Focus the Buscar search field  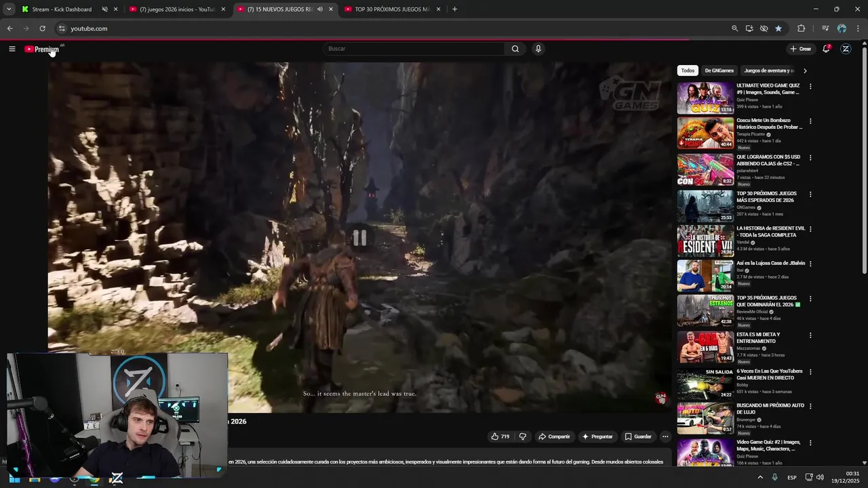pyautogui.click(x=414, y=49)
